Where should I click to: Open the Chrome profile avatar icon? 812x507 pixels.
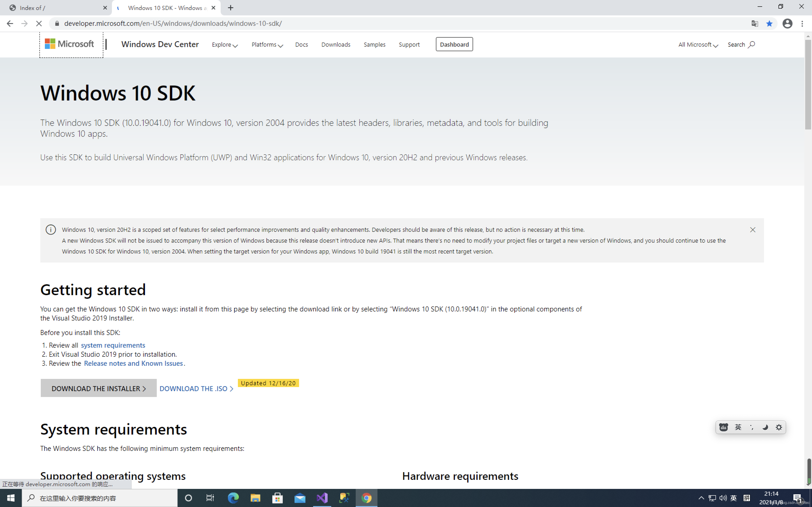point(787,24)
